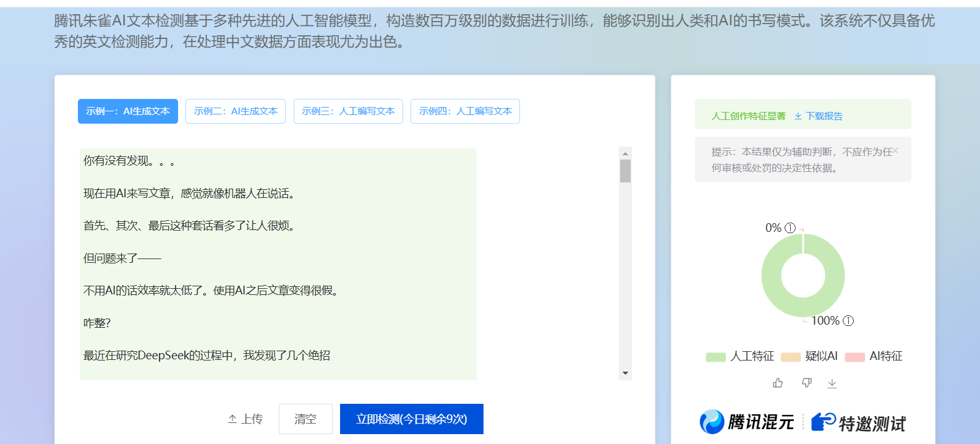Click the thumbs-up feedback icon

point(778,383)
